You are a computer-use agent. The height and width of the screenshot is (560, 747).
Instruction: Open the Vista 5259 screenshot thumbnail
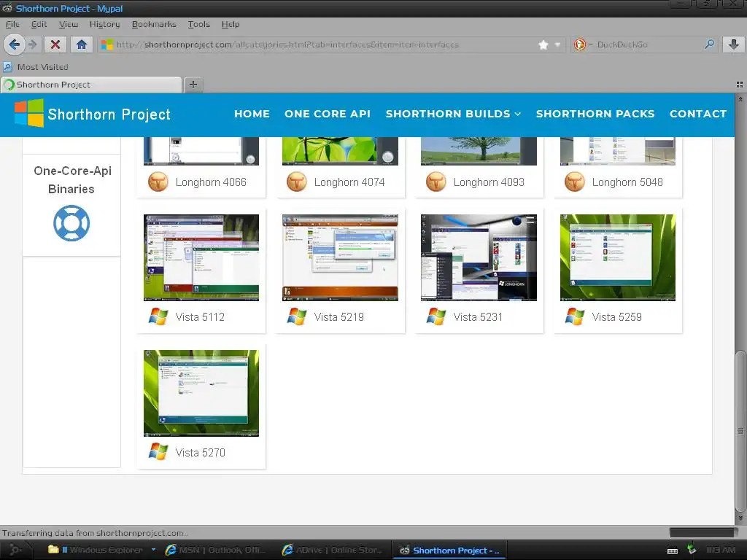(x=617, y=257)
